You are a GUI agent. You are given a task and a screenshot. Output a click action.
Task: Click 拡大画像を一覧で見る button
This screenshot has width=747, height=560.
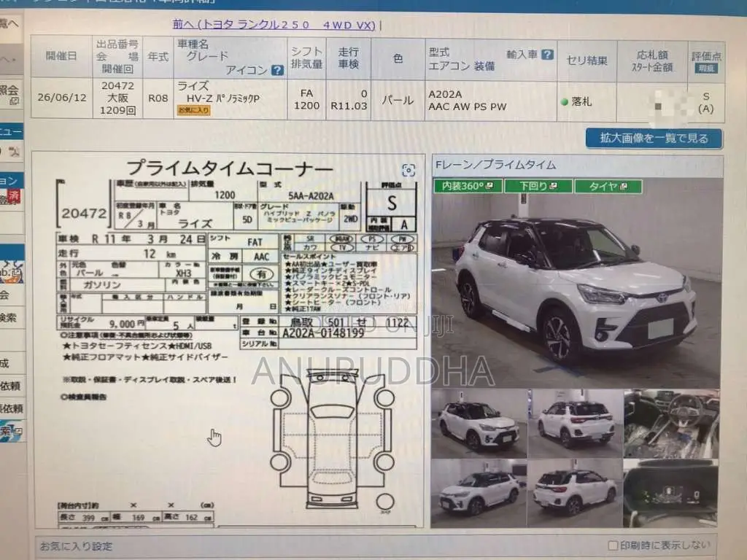tap(654, 138)
